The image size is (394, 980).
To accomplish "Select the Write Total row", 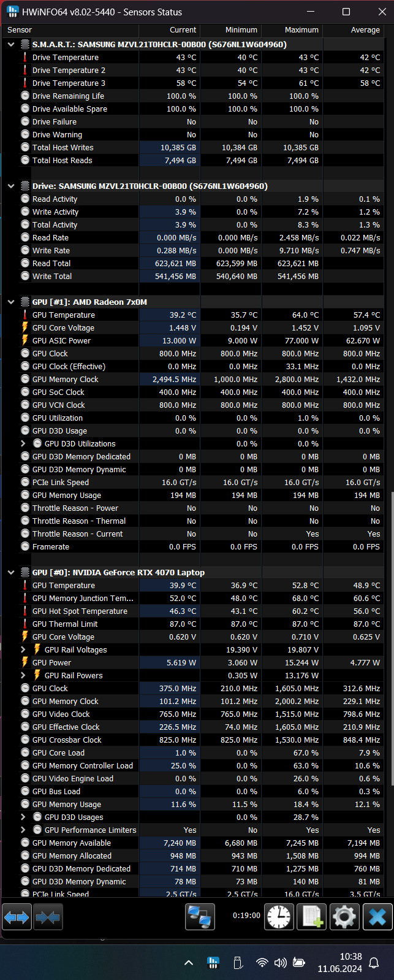I will [x=192, y=277].
